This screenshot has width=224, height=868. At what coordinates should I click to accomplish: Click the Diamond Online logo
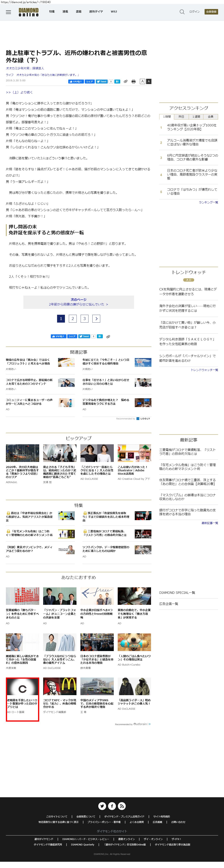pos(29,12)
